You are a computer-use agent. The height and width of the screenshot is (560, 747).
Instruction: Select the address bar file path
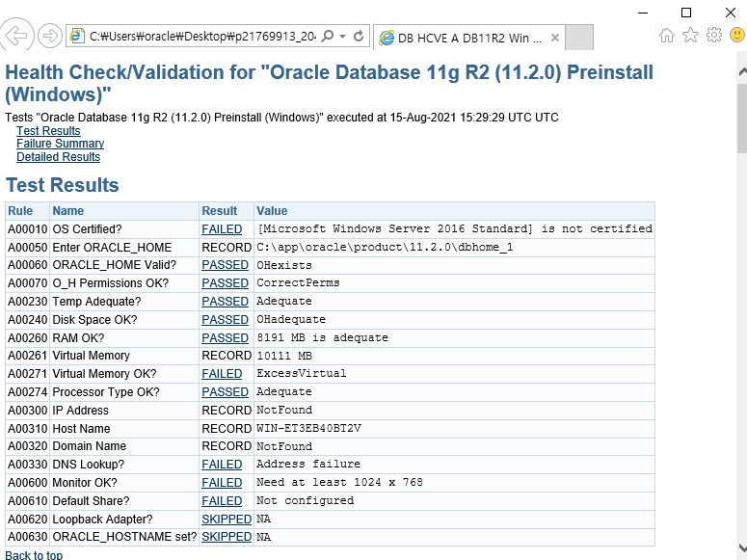(x=202, y=37)
